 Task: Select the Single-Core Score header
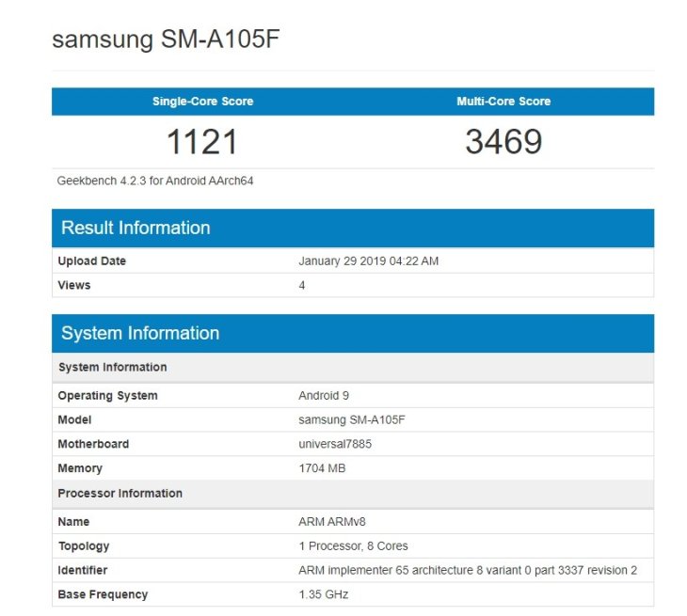pos(202,102)
